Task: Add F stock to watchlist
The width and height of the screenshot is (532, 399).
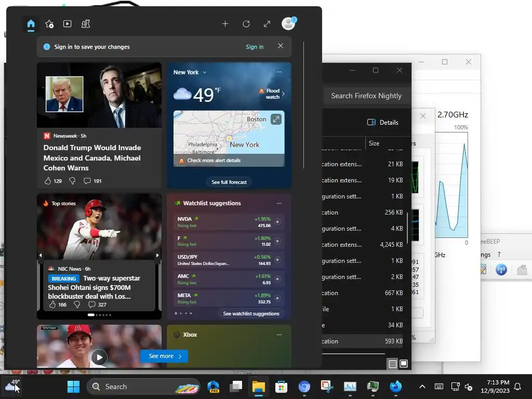Action: 277,241
